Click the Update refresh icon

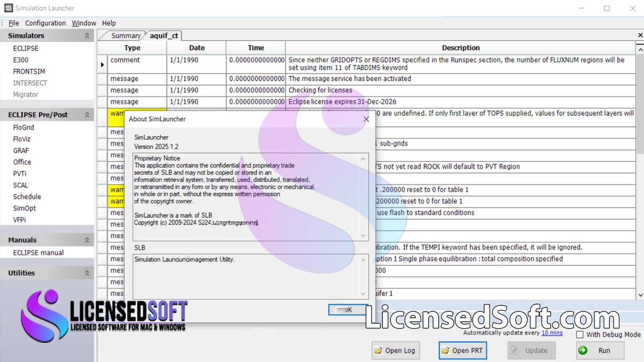tap(514, 350)
